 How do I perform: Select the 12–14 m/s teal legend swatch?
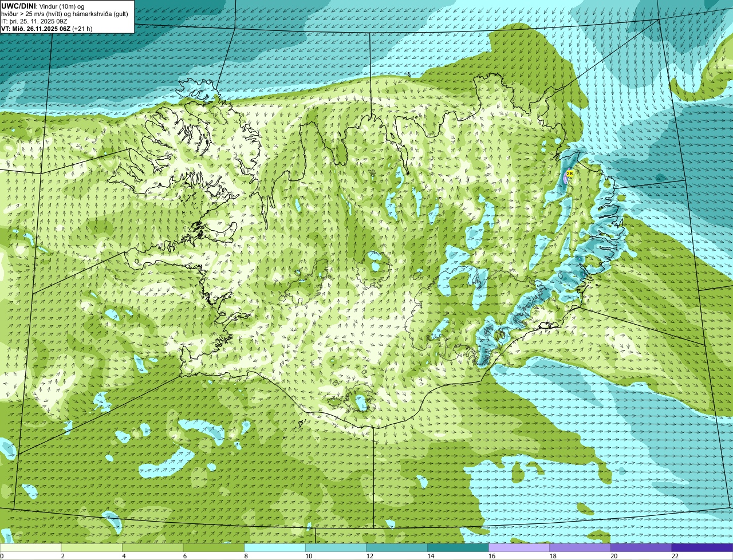397,547
